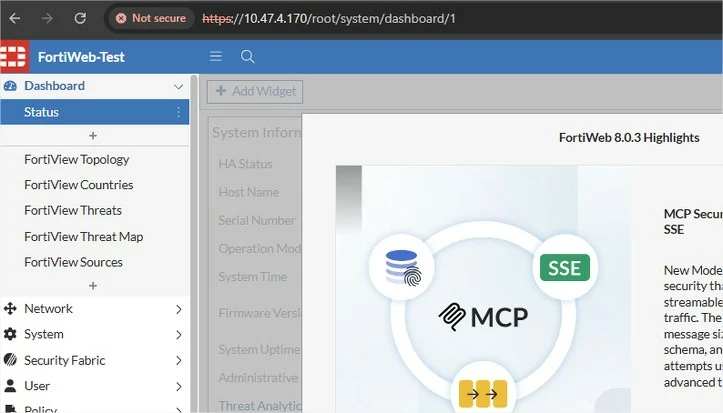Screen dimensions: 723x413
Task: Open the System menu label
Action: pyautogui.click(x=44, y=334)
